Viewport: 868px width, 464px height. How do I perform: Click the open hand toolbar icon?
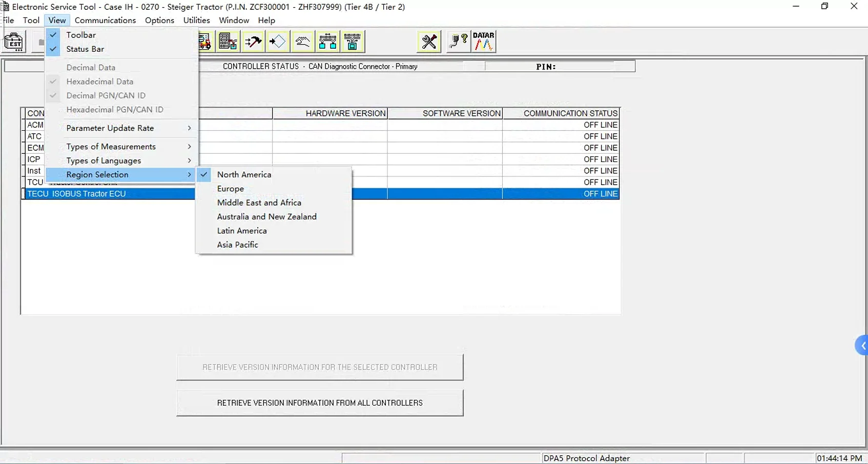[x=302, y=42]
